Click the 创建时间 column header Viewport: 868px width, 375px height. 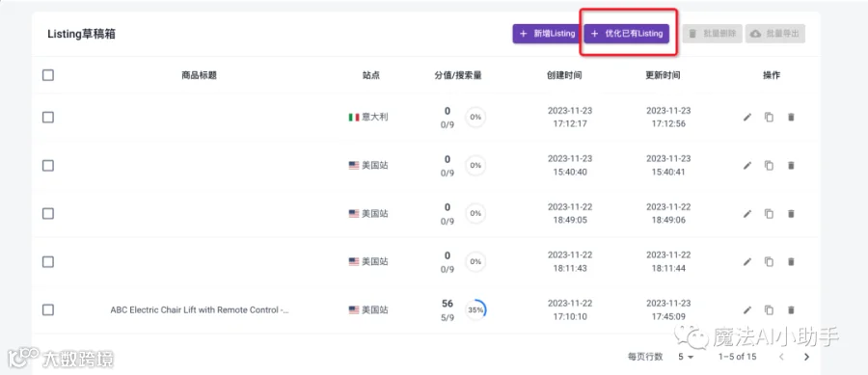[564, 75]
